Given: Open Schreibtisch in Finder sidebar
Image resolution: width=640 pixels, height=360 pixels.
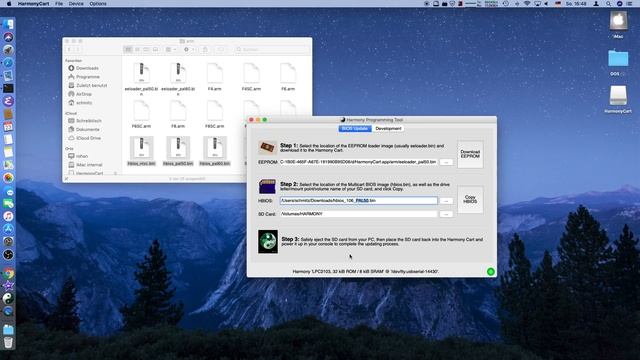Looking at the screenshot, I should (x=89, y=121).
